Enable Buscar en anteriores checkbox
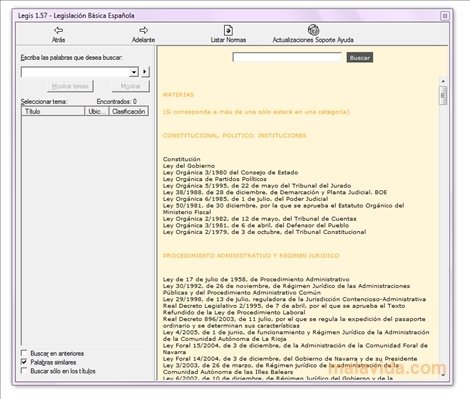470x399 pixels. (x=24, y=353)
